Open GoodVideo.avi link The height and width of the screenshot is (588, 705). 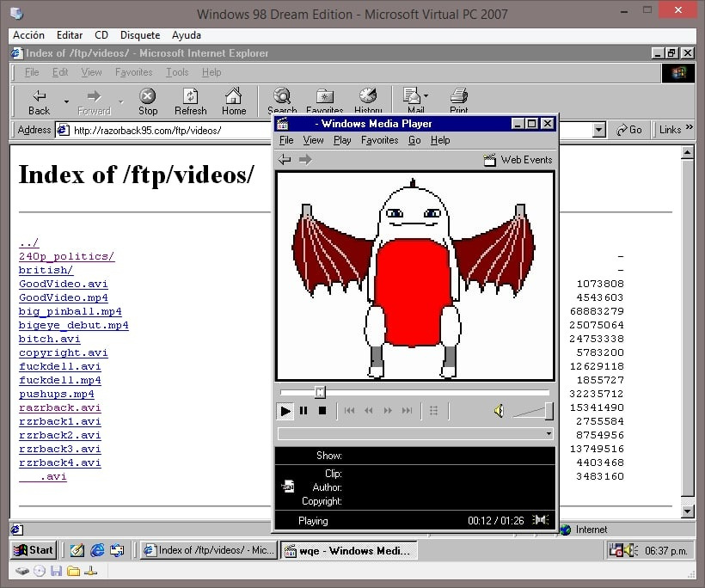(x=64, y=284)
